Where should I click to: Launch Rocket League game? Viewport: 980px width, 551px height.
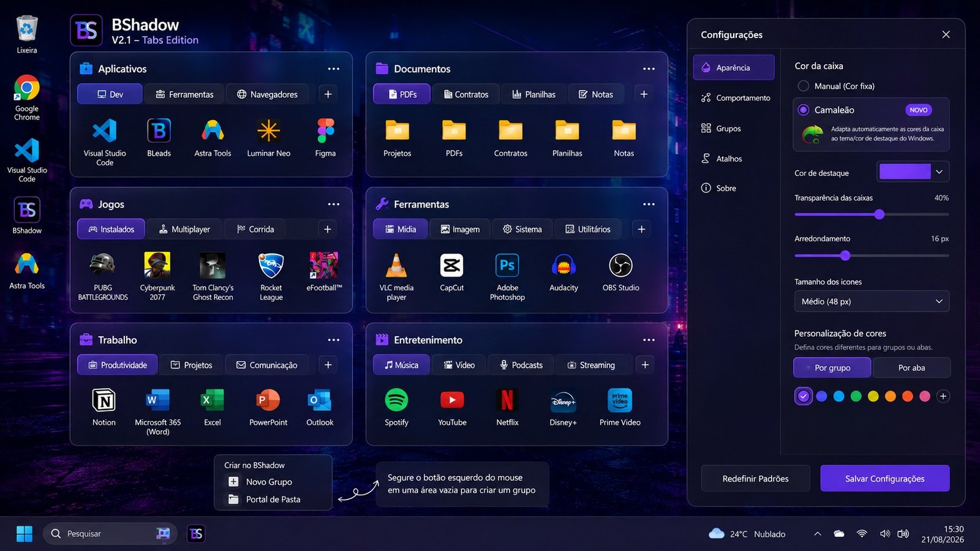tap(271, 266)
